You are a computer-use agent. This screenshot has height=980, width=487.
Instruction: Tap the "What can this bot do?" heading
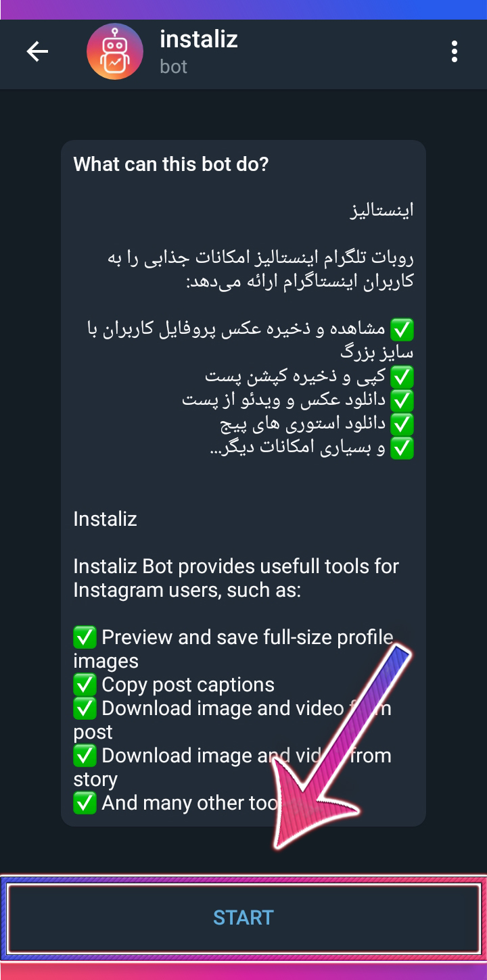(171, 164)
